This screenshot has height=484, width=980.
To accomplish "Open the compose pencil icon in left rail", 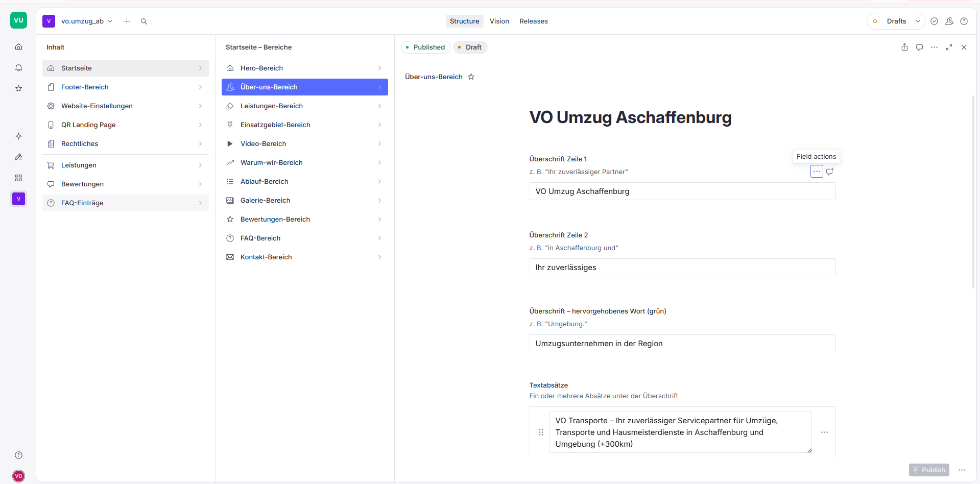I will [x=18, y=157].
